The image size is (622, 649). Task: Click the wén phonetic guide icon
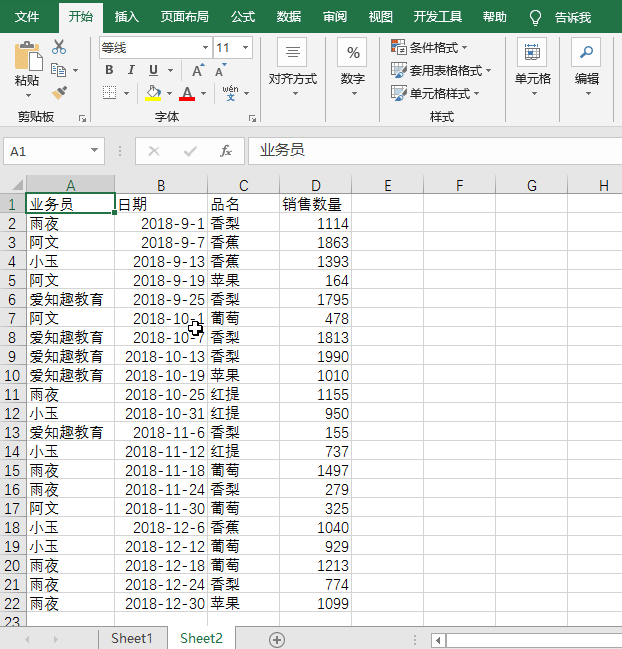coord(230,93)
